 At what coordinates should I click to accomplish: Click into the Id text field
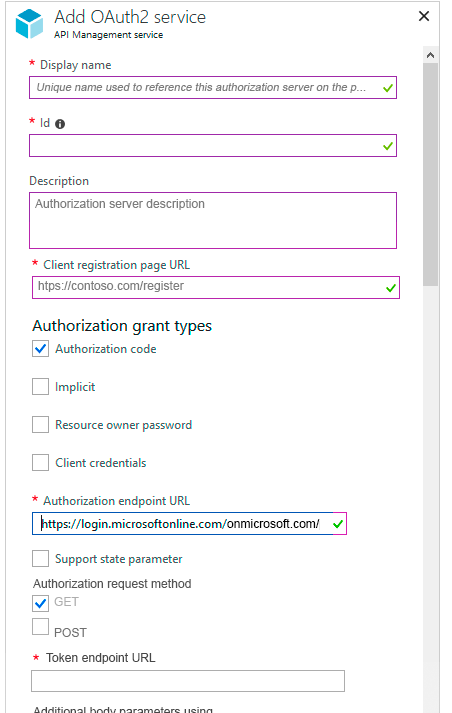(x=213, y=146)
